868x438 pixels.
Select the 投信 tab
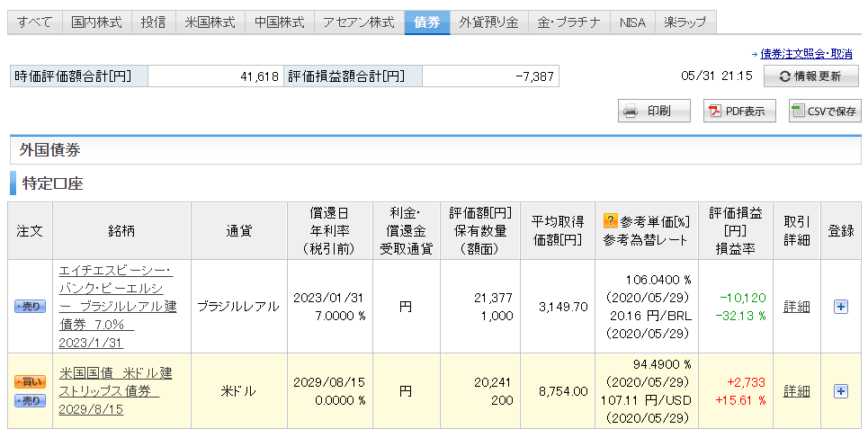pos(153,22)
